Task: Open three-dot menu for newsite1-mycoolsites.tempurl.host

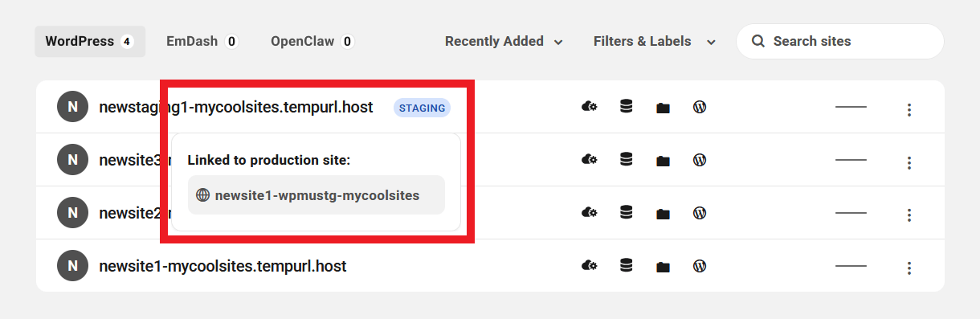Action: pyautogui.click(x=909, y=268)
